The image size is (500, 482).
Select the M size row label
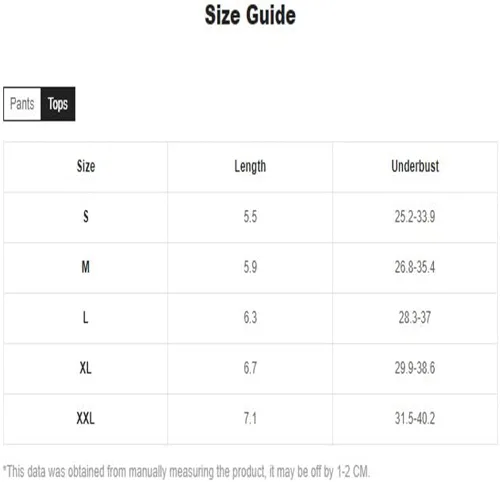pyautogui.click(x=86, y=267)
